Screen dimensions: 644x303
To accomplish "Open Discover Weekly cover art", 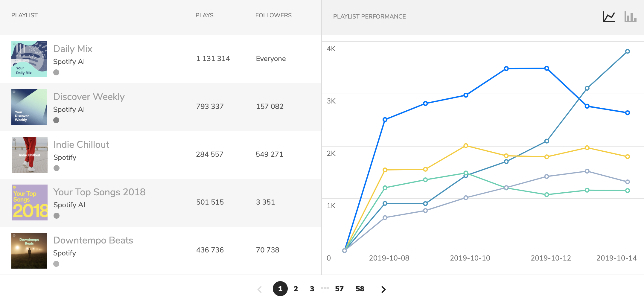I will click(x=29, y=107).
